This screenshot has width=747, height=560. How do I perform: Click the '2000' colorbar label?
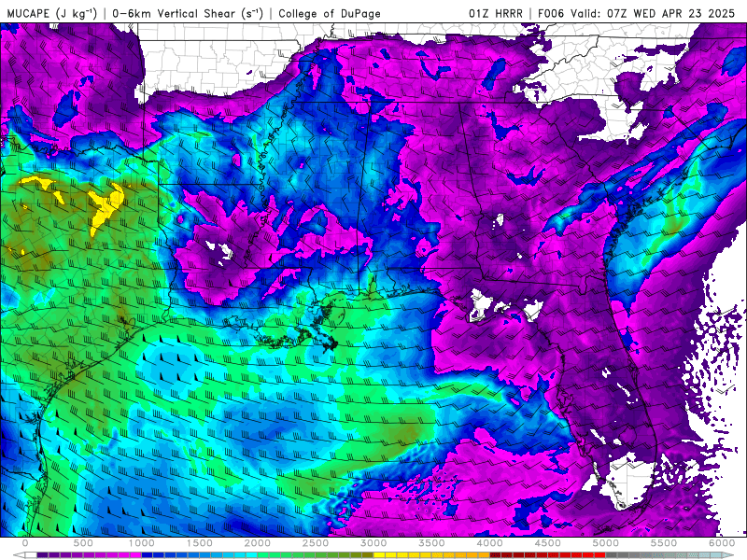[258, 543]
